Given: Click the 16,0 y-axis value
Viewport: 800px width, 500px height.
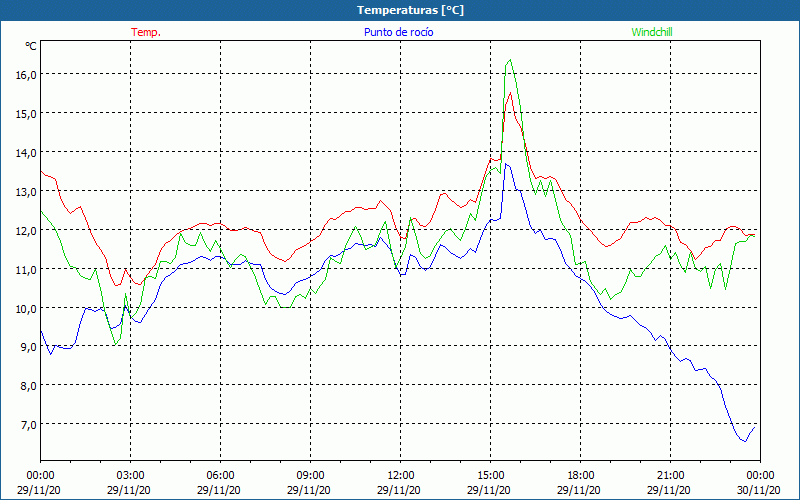Looking at the screenshot, I should click(x=26, y=74).
